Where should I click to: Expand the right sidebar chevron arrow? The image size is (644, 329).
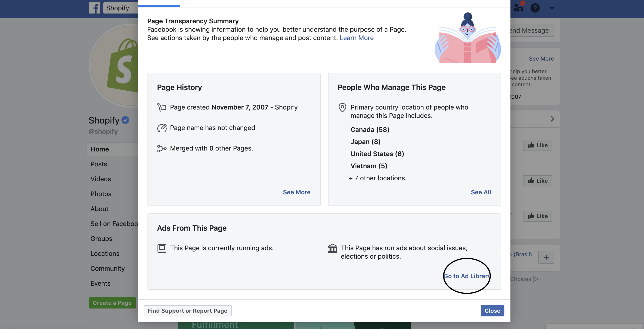[x=553, y=119]
